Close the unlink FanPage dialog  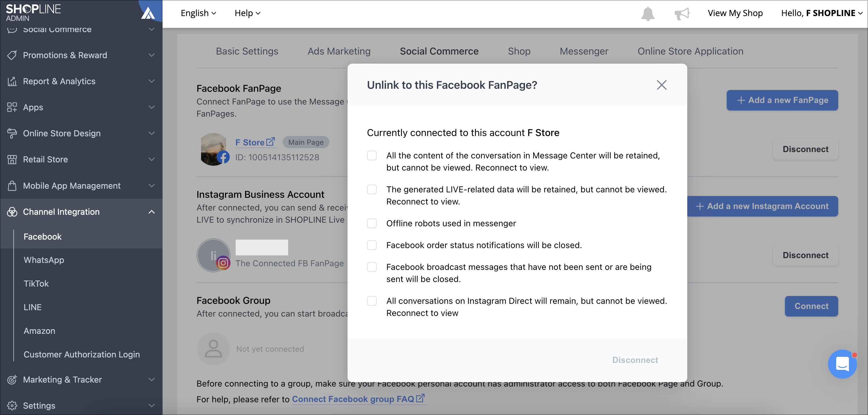click(x=661, y=85)
